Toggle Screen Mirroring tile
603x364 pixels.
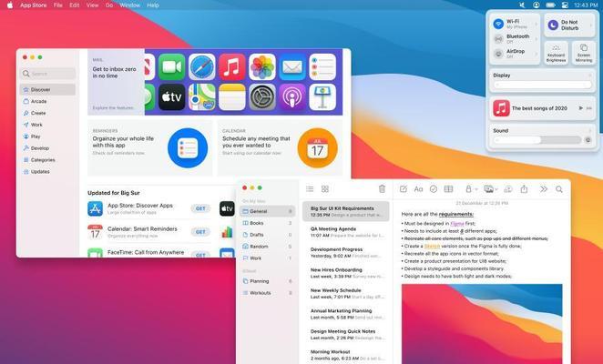(x=584, y=53)
